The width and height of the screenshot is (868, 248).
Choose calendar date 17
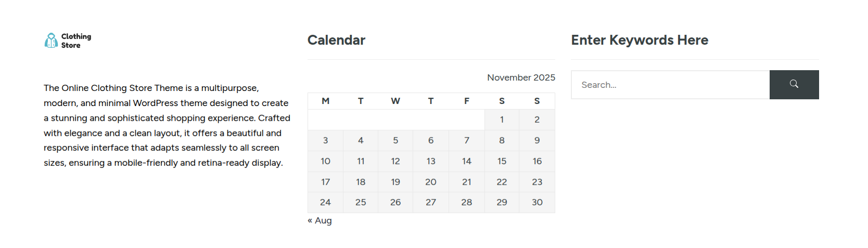pyautogui.click(x=325, y=182)
